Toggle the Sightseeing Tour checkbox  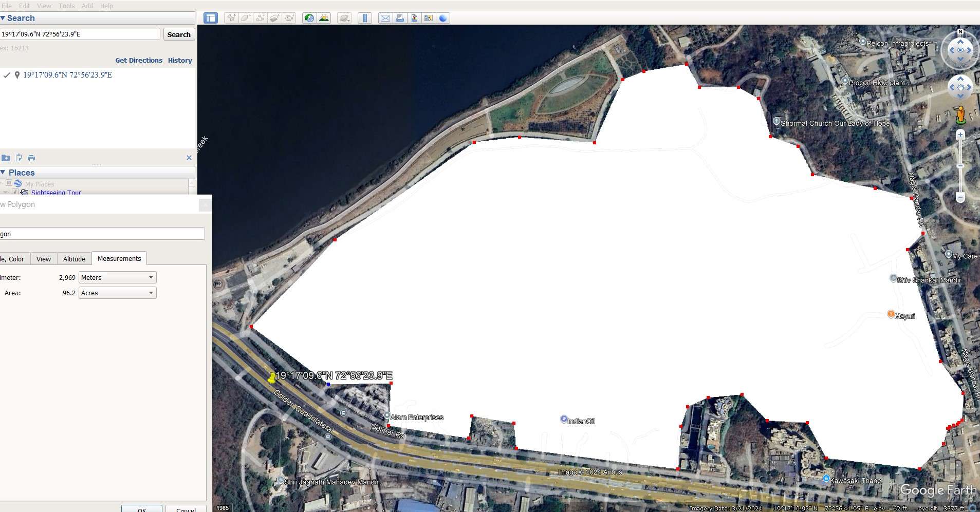pyautogui.click(x=15, y=192)
